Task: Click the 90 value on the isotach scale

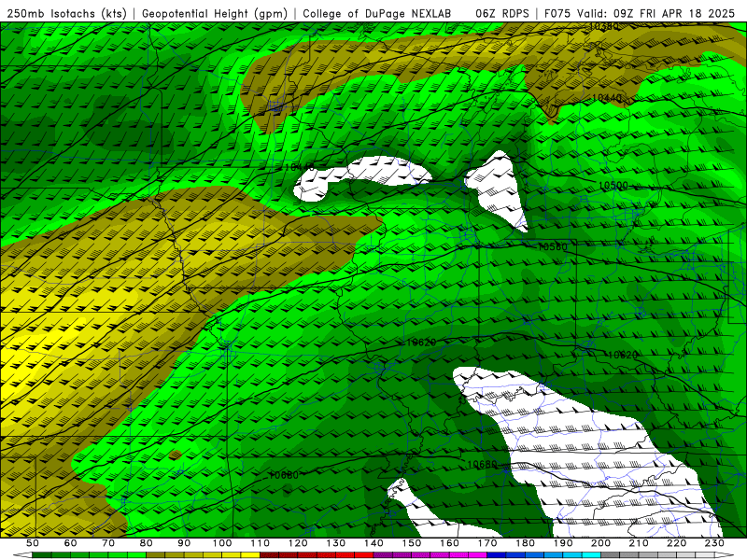Action: (x=184, y=543)
